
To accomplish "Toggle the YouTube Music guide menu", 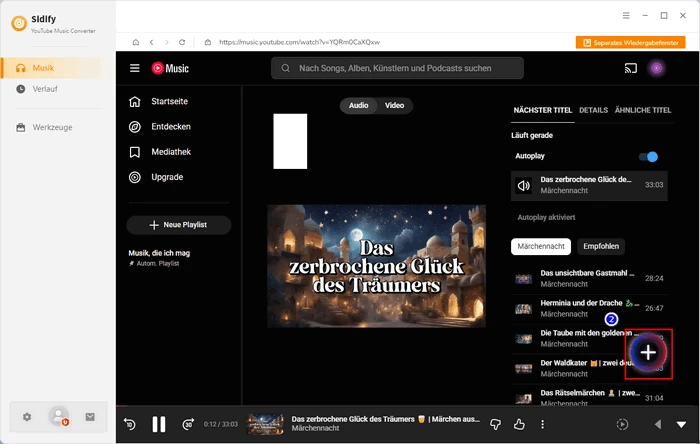I will coord(135,68).
